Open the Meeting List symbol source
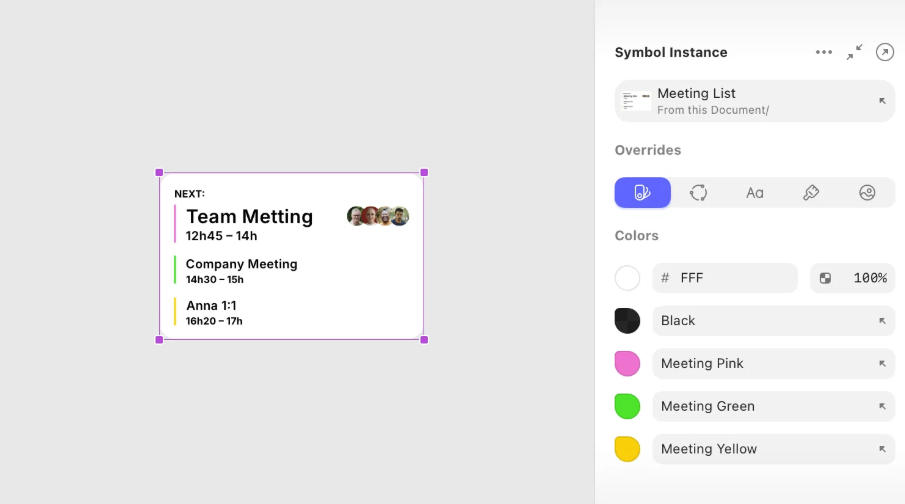This screenshot has width=905, height=504. point(755,101)
